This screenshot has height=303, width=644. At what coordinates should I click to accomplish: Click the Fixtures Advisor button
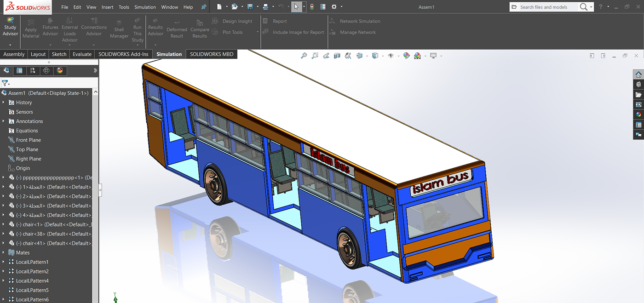pyautogui.click(x=51, y=27)
